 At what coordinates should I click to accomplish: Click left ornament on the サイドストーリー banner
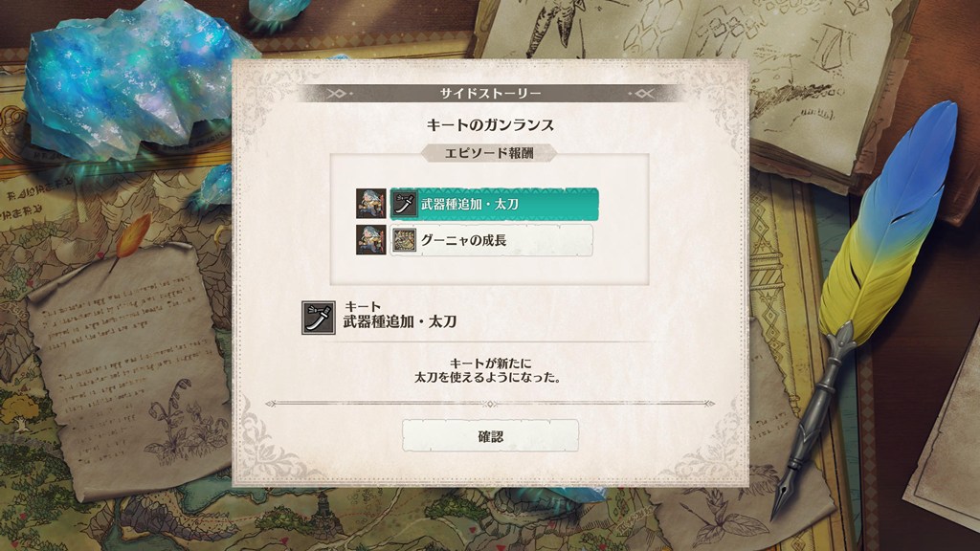coord(337,94)
